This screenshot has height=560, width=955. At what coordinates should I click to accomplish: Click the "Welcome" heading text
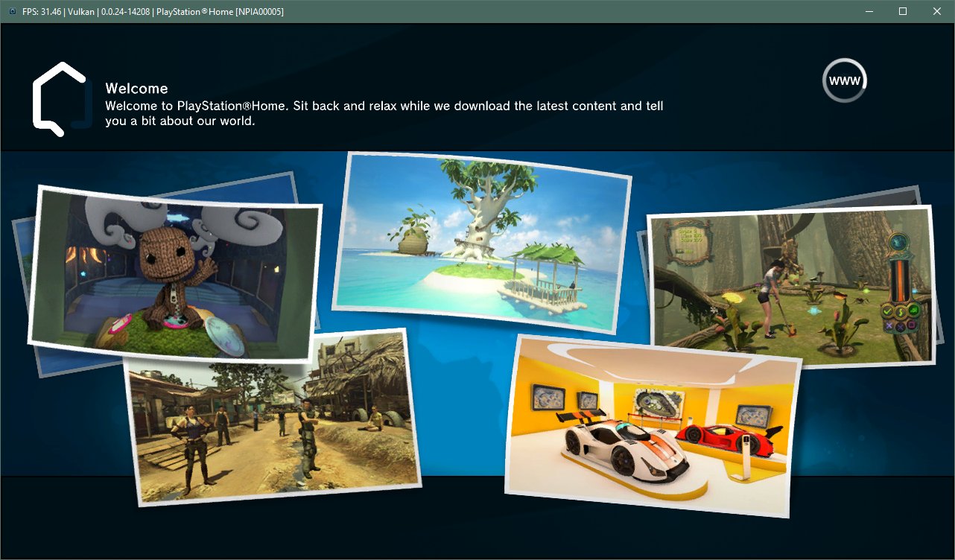tap(136, 89)
